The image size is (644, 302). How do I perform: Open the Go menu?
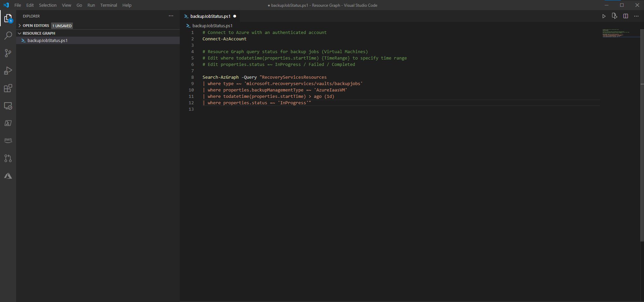coord(79,5)
